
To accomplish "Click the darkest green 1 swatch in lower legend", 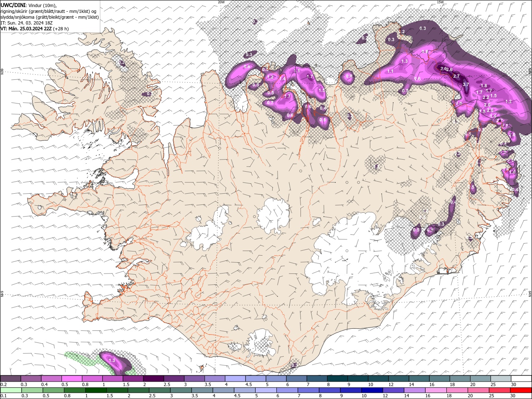I will (96, 390).
